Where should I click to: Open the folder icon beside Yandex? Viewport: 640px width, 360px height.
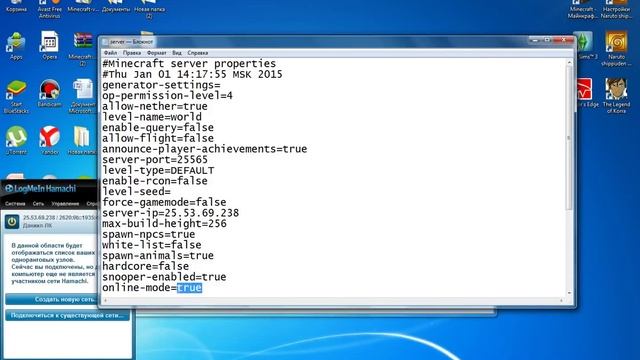click(83, 140)
